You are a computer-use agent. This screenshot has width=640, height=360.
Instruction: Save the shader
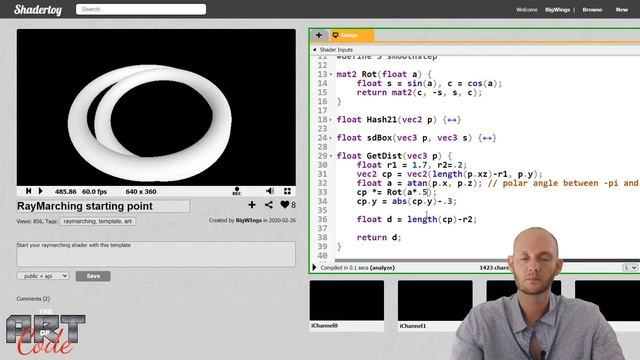click(x=93, y=276)
